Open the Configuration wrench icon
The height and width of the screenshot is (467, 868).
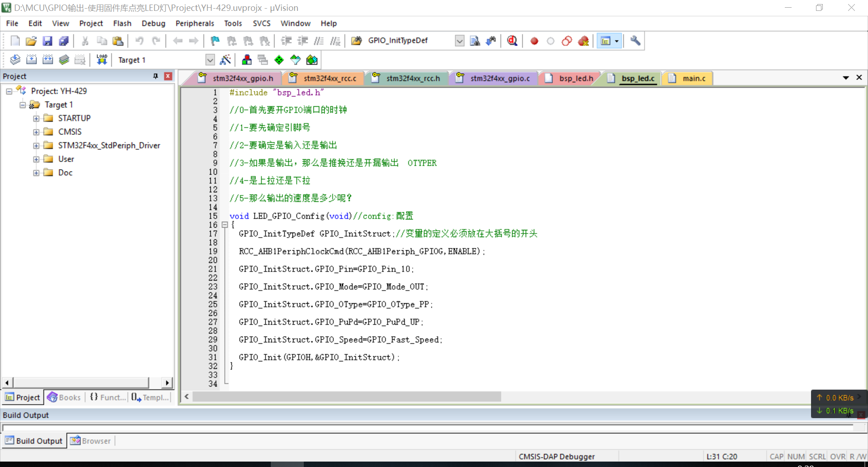pos(635,41)
